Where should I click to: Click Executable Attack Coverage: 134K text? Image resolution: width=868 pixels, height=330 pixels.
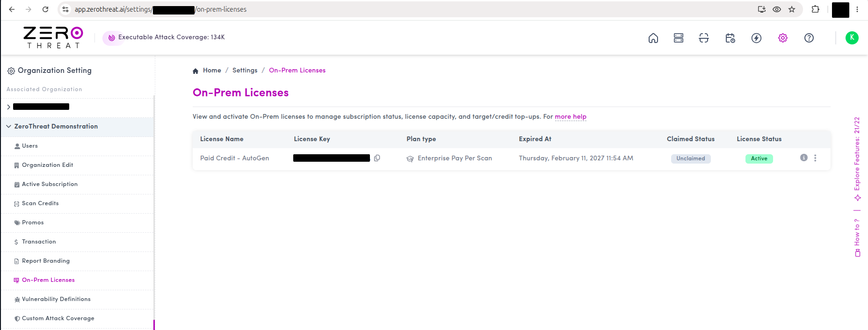(172, 37)
